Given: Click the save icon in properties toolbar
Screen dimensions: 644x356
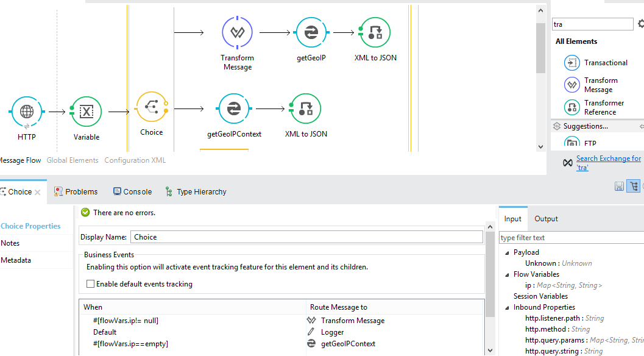Looking at the screenshot, I should [620, 186].
